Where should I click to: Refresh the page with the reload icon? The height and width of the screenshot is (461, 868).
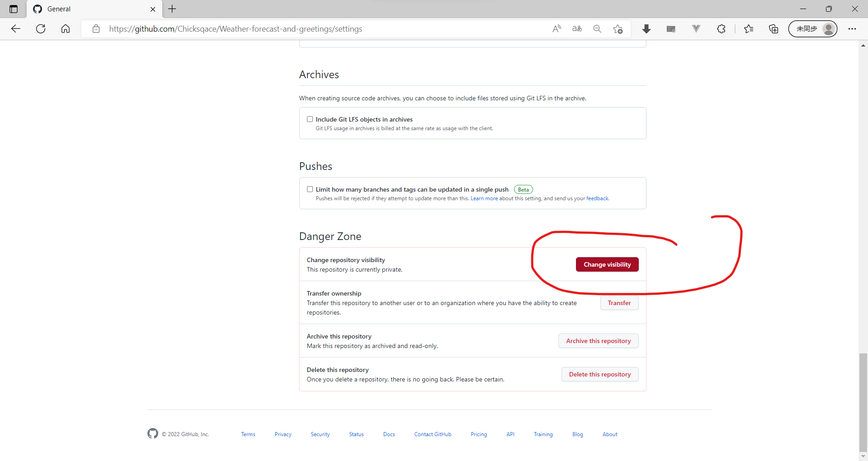pos(41,28)
